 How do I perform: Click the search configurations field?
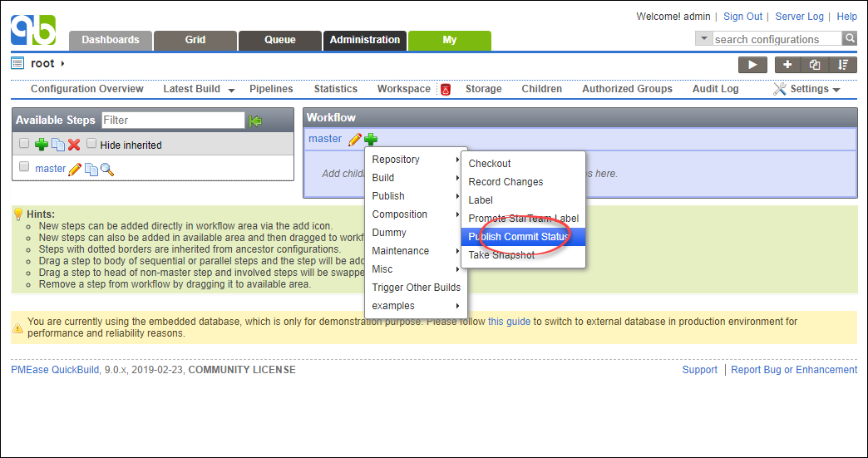point(777,39)
